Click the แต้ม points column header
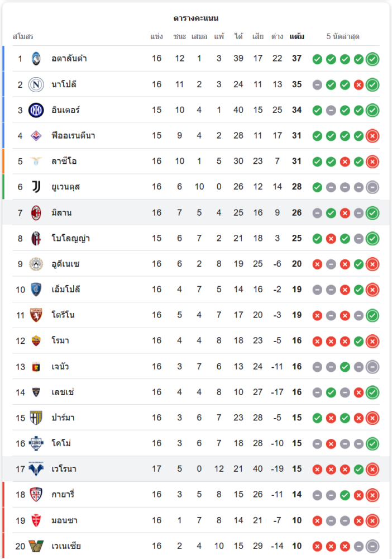The height and width of the screenshot is (559, 392). click(x=297, y=37)
